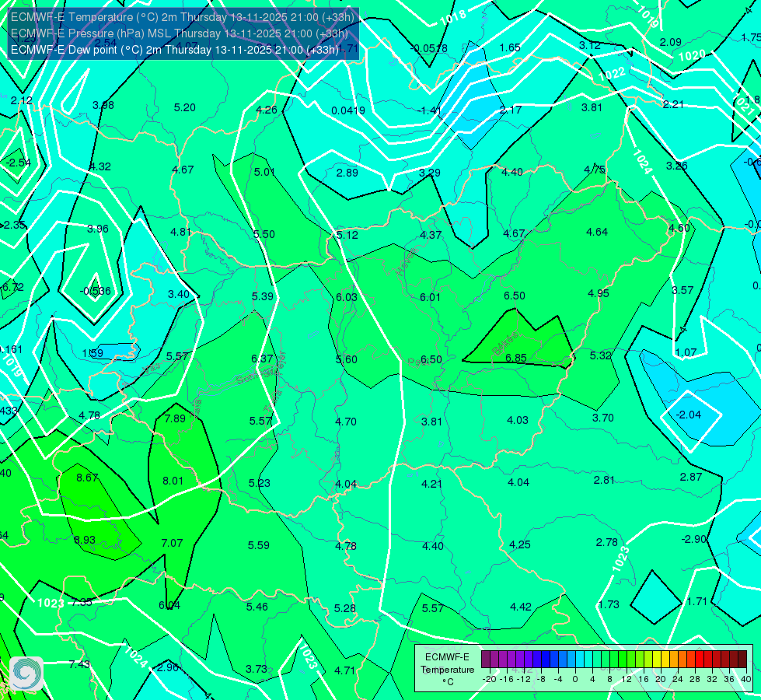The height and width of the screenshot is (700, 761).
Task: Click the 3.73 dew point value
Action: [x=257, y=669]
